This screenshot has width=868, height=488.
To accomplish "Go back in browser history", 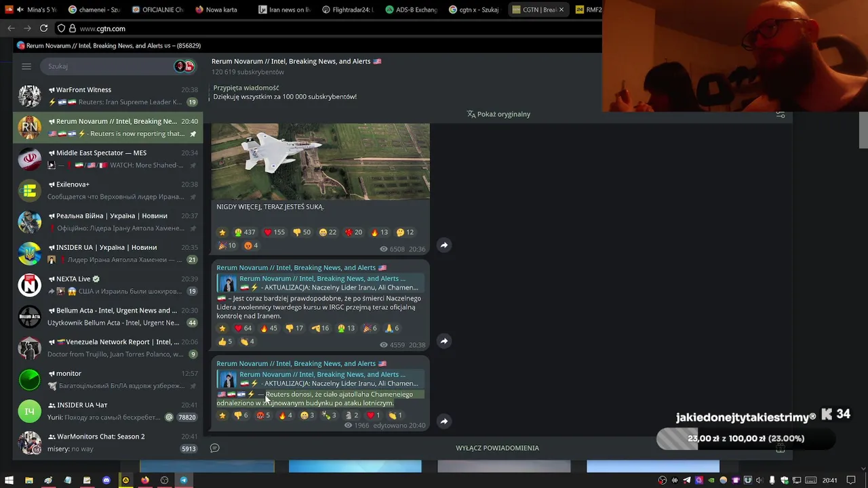I will pos(11,28).
